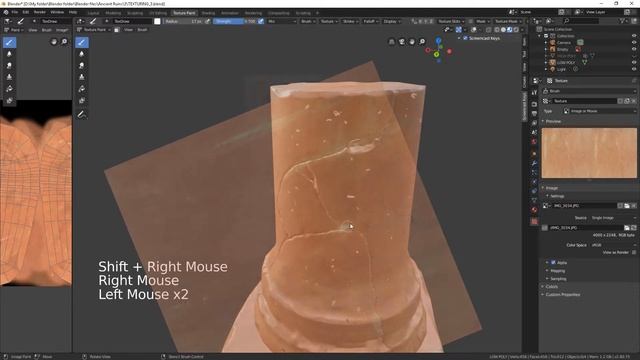This screenshot has width=640, height=360.
Task: Toggle visibility eye of Camera in outliner
Action: coord(634,42)
